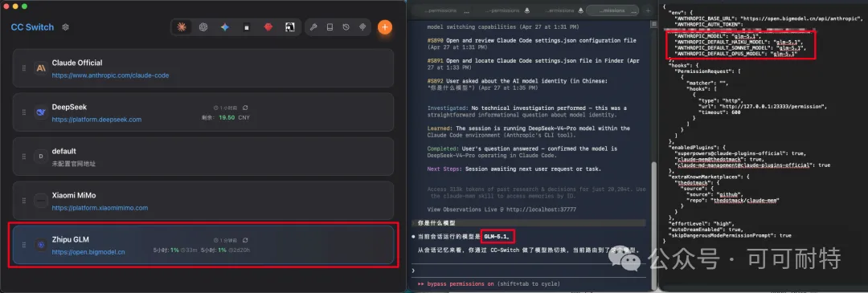Click the Zhipu GLM provider logo

point(40,244)
